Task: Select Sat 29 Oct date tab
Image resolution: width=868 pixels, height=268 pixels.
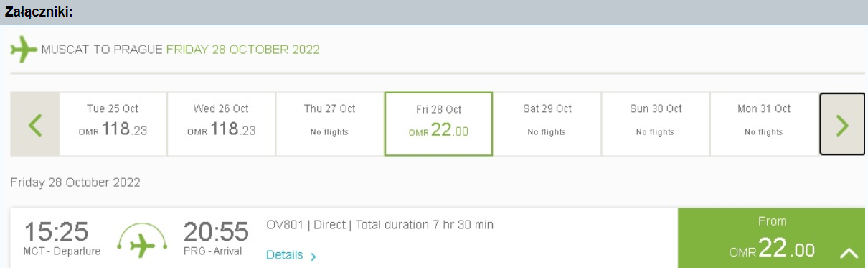Action: coord(547,124)
